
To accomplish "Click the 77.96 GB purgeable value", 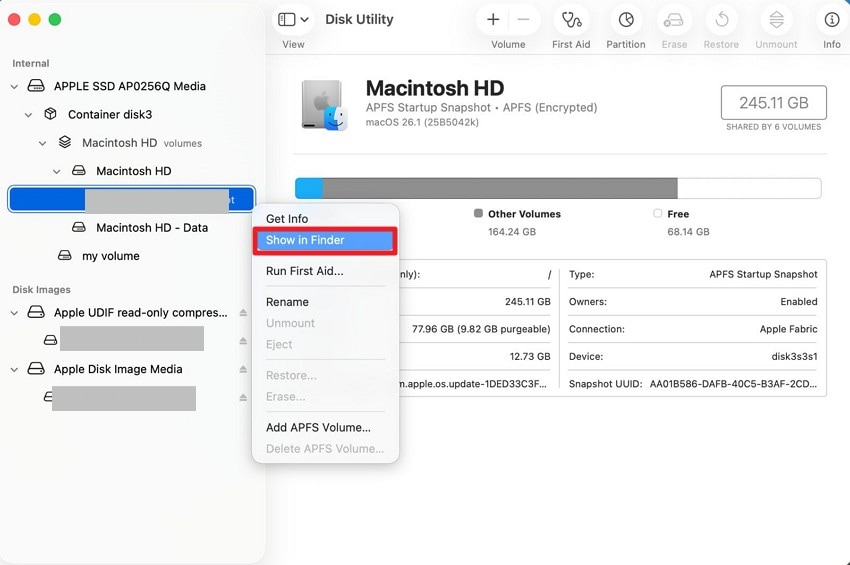I will [481, 329].
